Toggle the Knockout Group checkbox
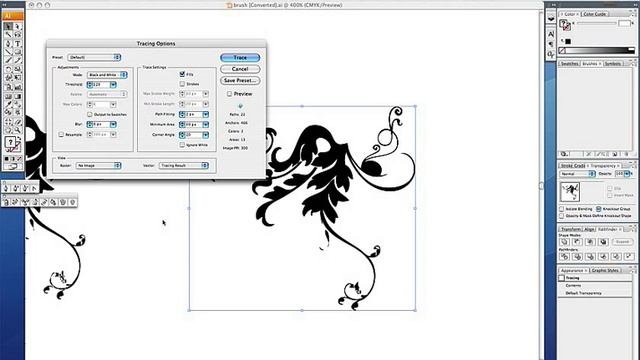The height and width of the screenshot is (360, 640). [599, 209]
